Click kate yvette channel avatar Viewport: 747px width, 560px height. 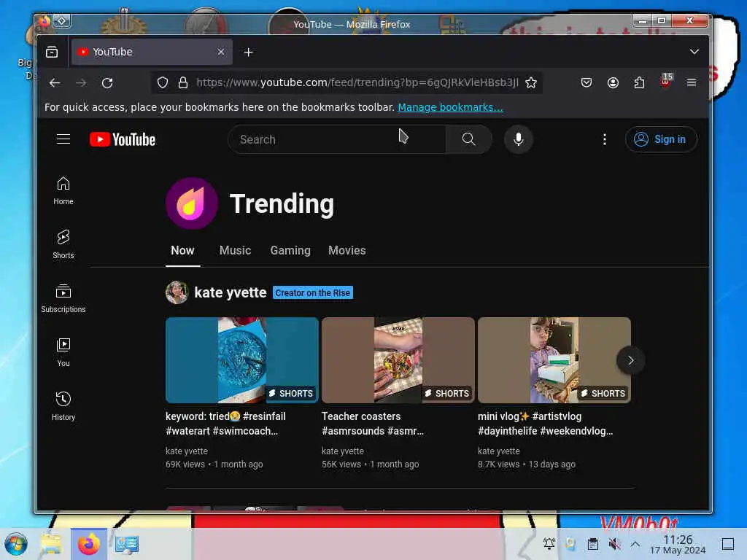point(177,292)
